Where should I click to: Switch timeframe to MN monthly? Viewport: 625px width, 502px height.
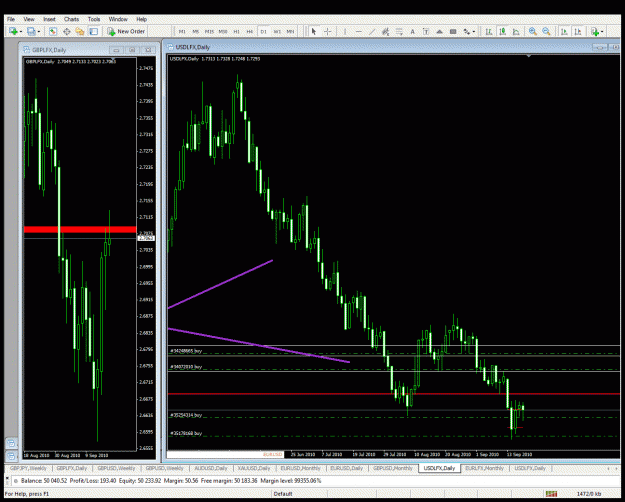tap(291, 31)
